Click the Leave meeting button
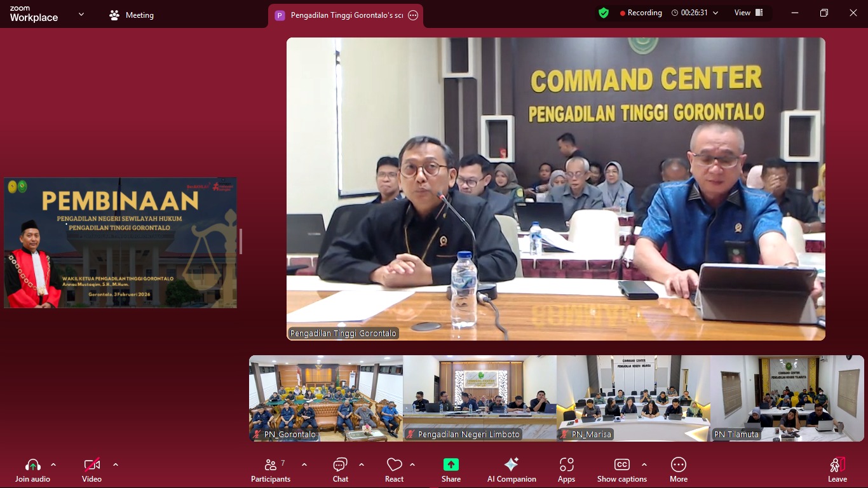This screenshot has width=868, height=488. point(837,470)
